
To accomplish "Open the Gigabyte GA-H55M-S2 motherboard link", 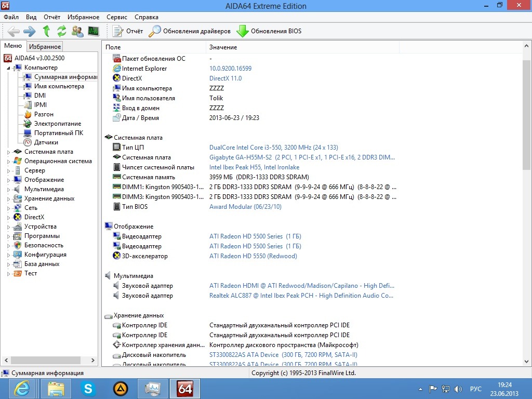I will pos(302,157).
